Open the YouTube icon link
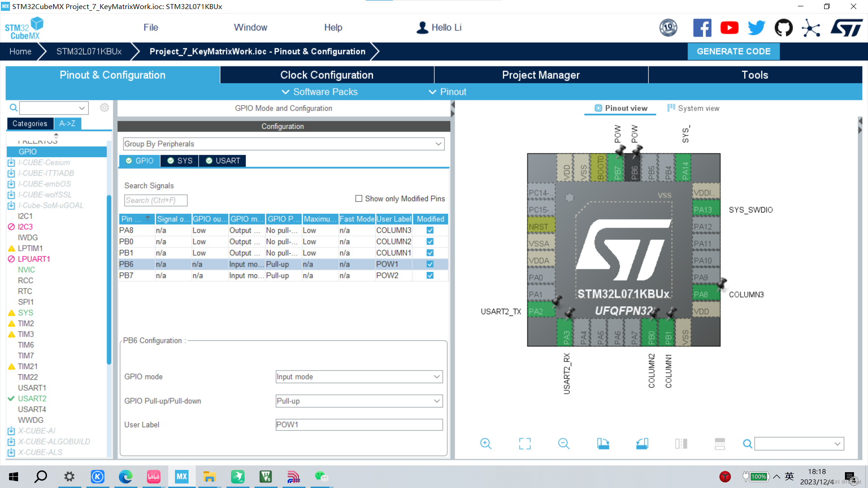This screenshot has height=488, width=868. pyautogui.click(x=729, y=28)
